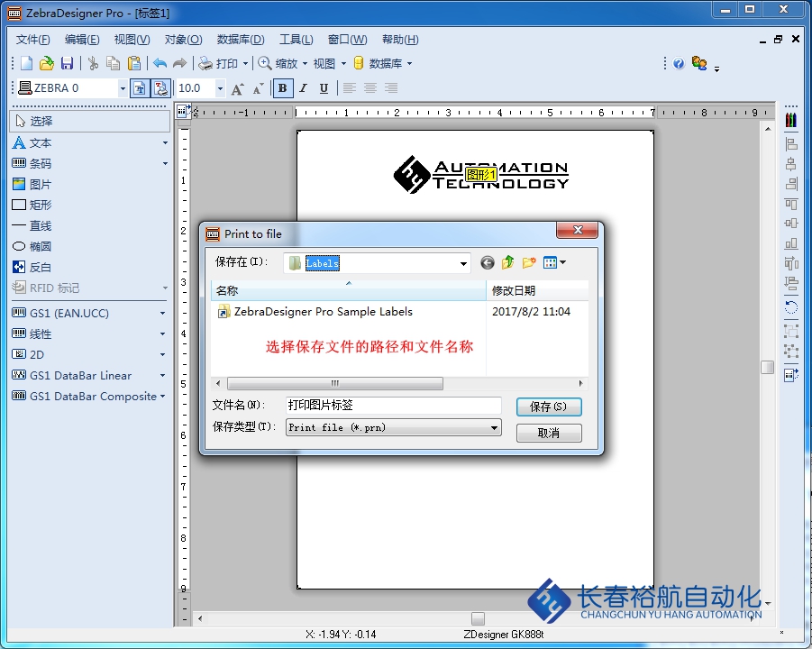Click the label canvas horizontal scrollbar thumb
Viewport: 812px width, 649px height.
click(x=478, y=618)
